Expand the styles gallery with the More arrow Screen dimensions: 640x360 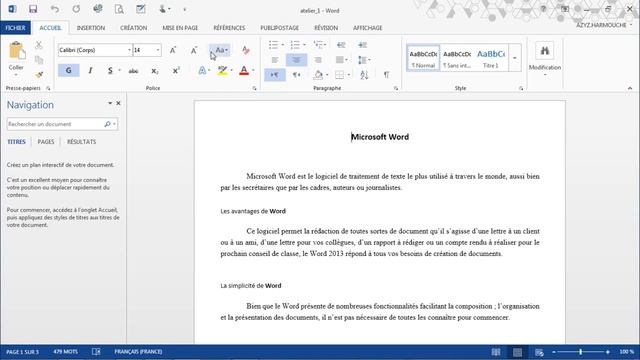515,58
